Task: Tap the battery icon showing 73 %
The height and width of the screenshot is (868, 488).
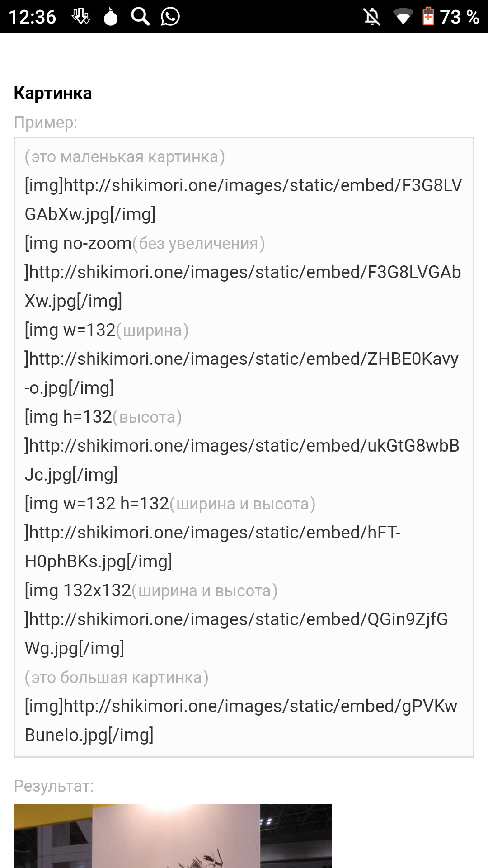Action: pyautogui.click(x=428, y=17)
